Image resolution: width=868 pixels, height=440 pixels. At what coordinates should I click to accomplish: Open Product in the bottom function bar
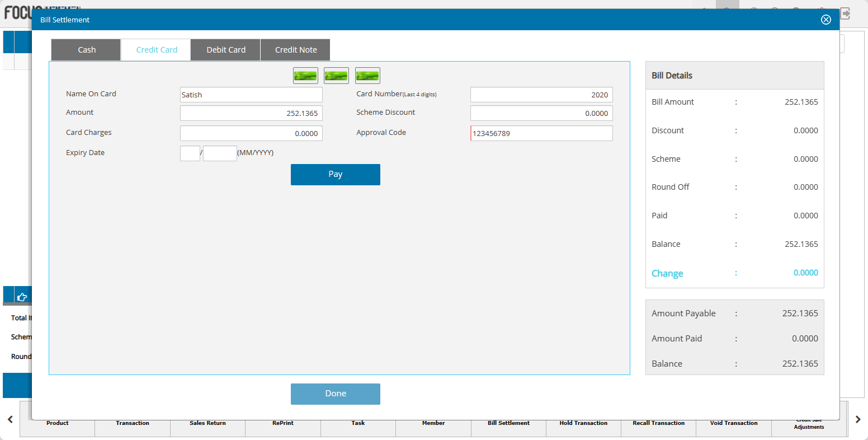(x=58, y=423)
